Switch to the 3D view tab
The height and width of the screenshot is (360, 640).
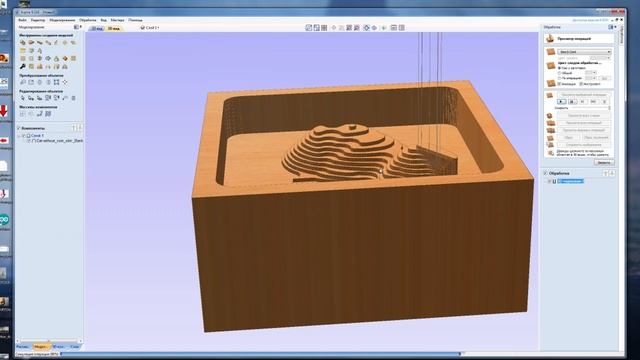[x=114, y=29]
